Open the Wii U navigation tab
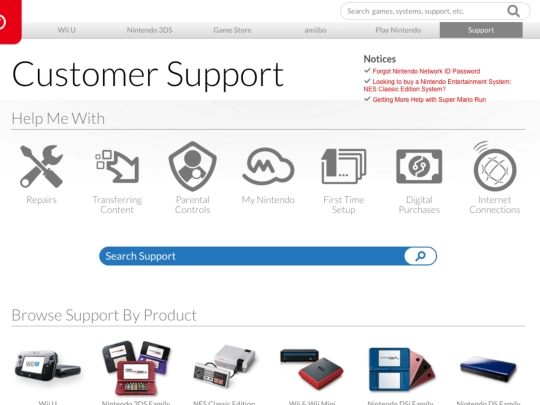The height and width of the screenshot is (405, 540). click(x=66, y=30)
